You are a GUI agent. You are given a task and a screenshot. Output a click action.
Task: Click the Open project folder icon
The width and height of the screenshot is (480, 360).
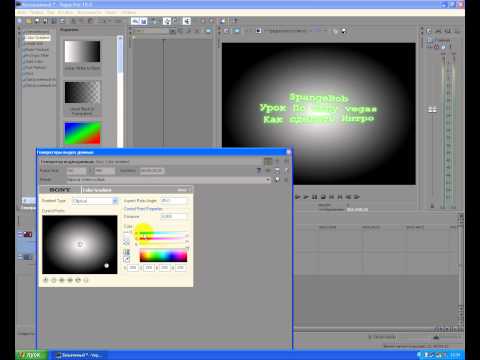[29, 21]
